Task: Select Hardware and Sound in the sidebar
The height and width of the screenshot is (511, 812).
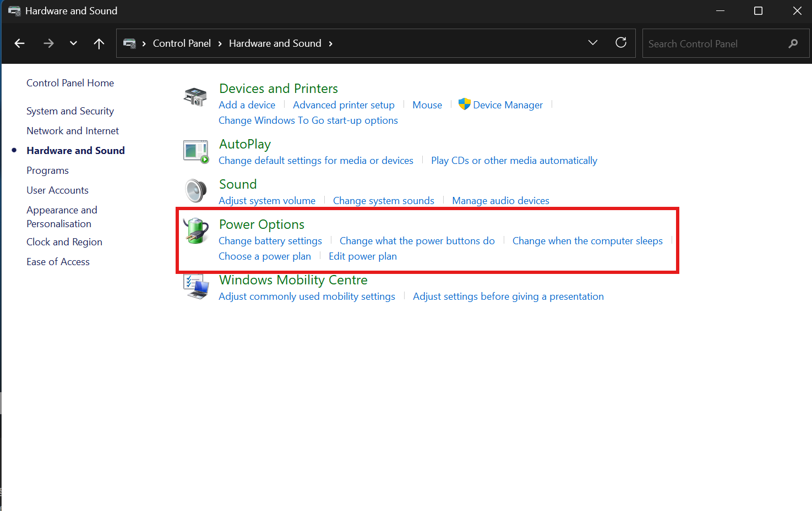Action: [75, 151]
